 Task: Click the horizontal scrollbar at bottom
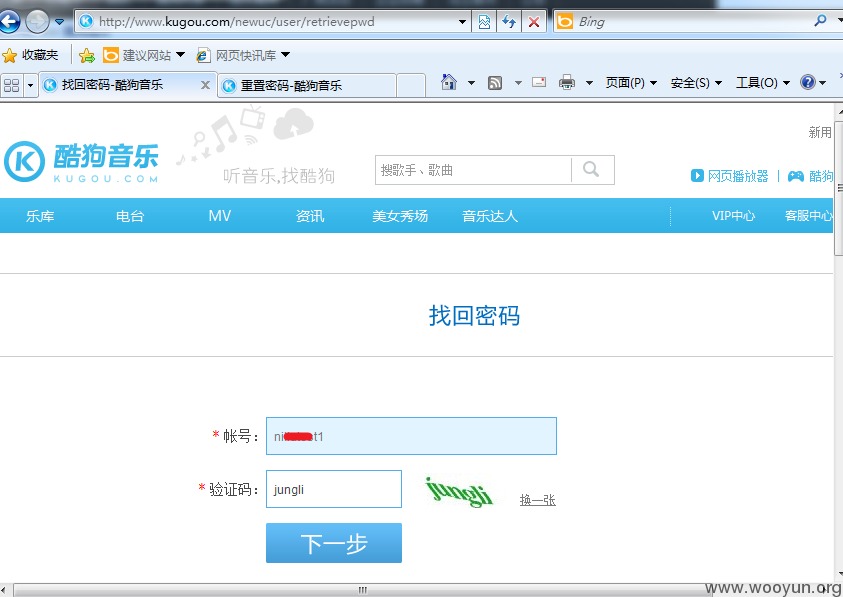click(362, 590)
